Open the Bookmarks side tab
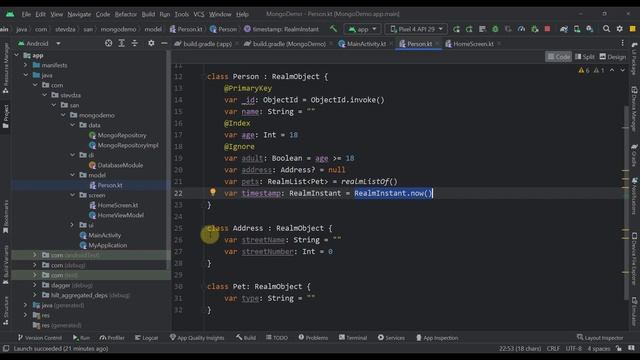 [6, 216]
